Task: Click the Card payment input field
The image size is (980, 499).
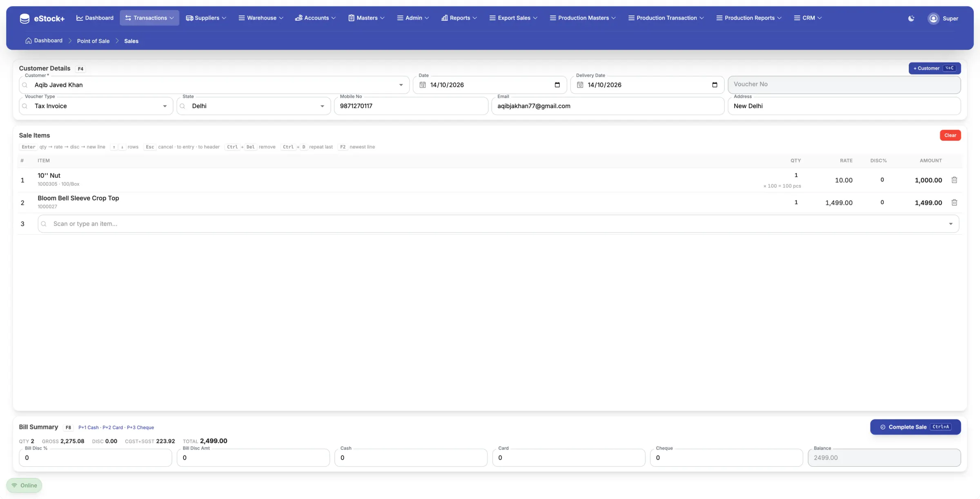Action: [x=569, y=458]
